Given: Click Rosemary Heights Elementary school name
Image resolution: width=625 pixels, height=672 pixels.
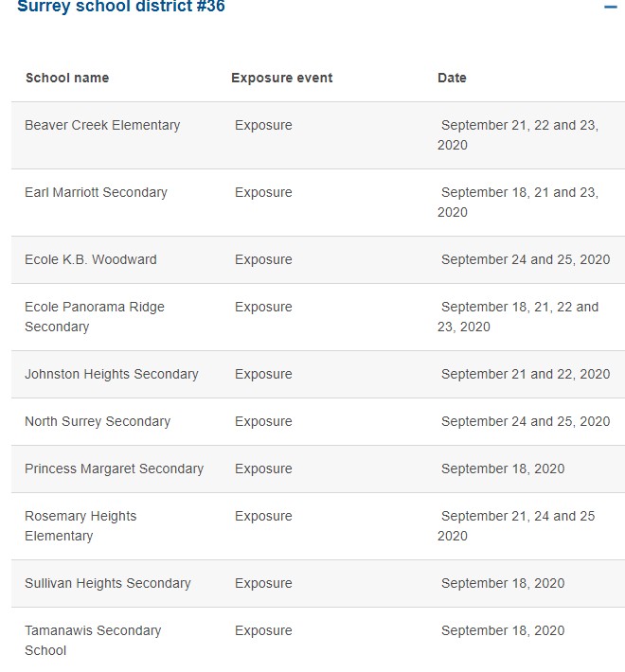Looking at the screenshot, I should [x=80, y=526].
